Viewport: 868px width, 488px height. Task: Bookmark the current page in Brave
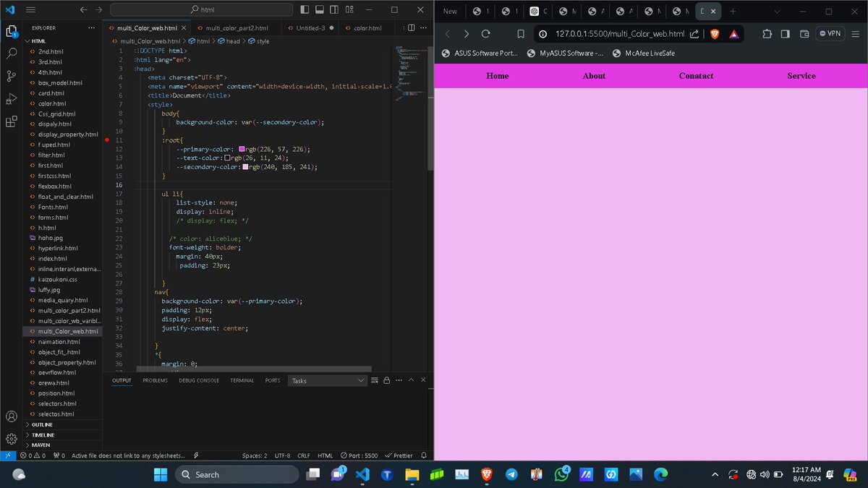520,34
